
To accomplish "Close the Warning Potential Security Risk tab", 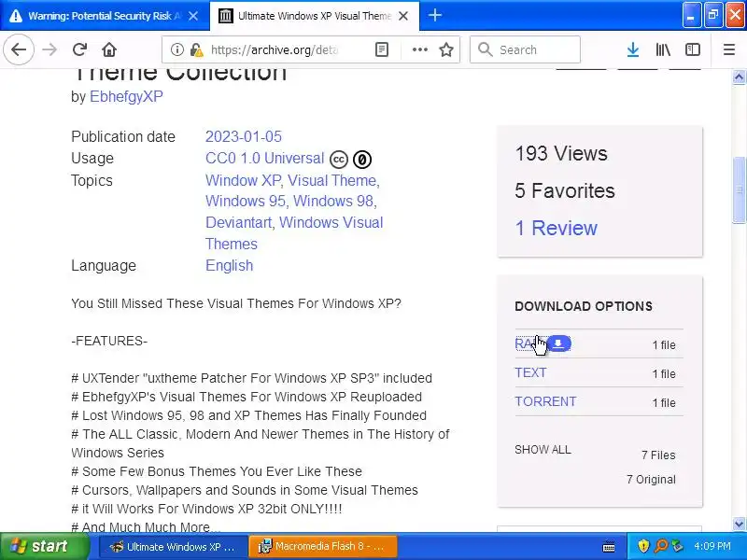I will pos(193,16).
